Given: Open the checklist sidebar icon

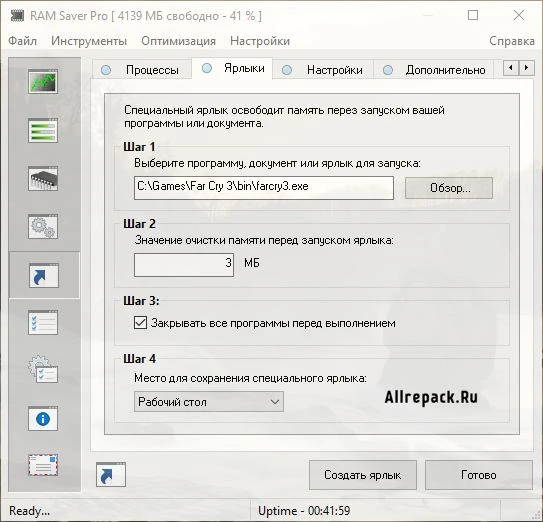Looking at the screenshot, I should pyautogui.click(x=43, y=322).
